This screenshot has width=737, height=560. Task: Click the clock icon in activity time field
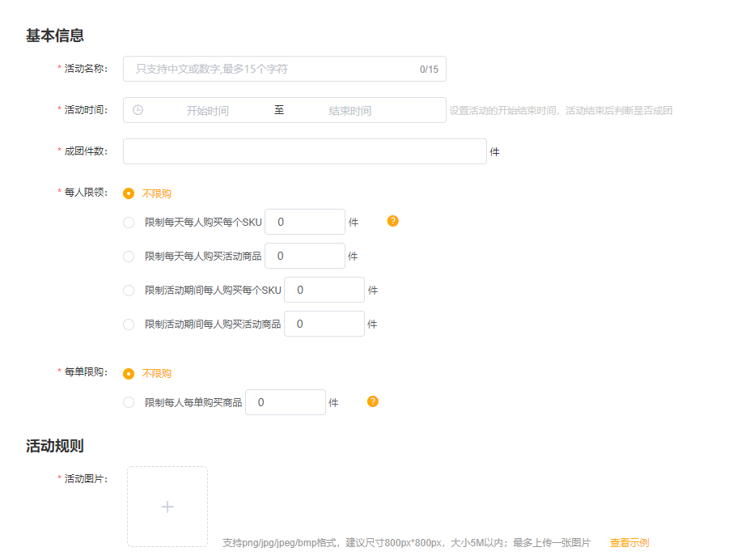[138, 110]
